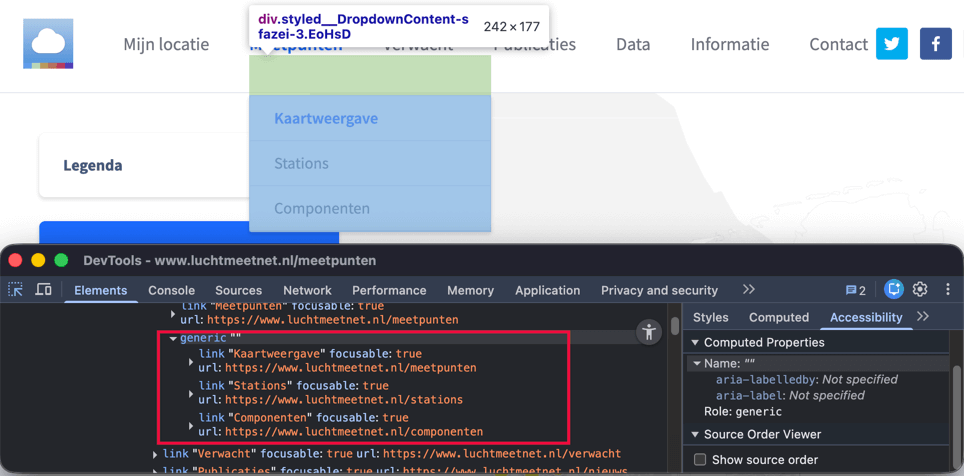
Task: Click the Elements panel vertical scrollbar
Action: point(675,326)
